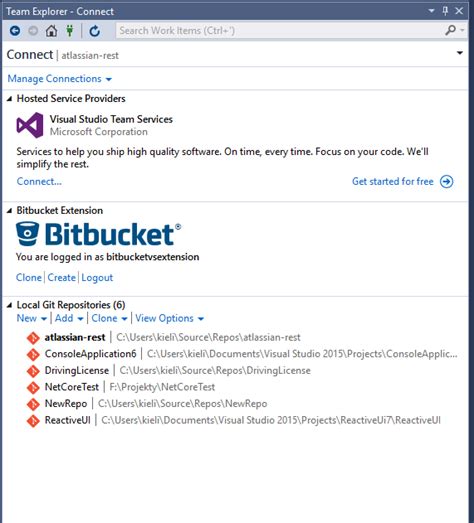
Task: Click the git icon for ConsoleApplication6
Action: tap(33, 354)
